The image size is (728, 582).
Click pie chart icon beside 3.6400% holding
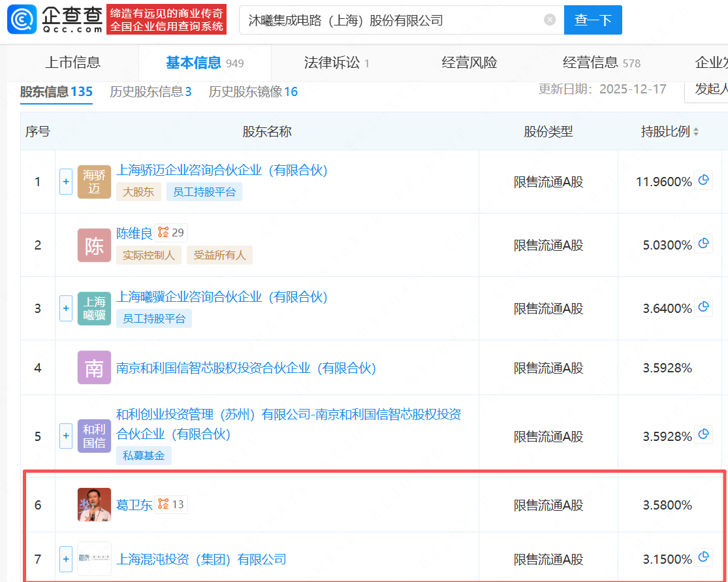(x=703, y=306)
